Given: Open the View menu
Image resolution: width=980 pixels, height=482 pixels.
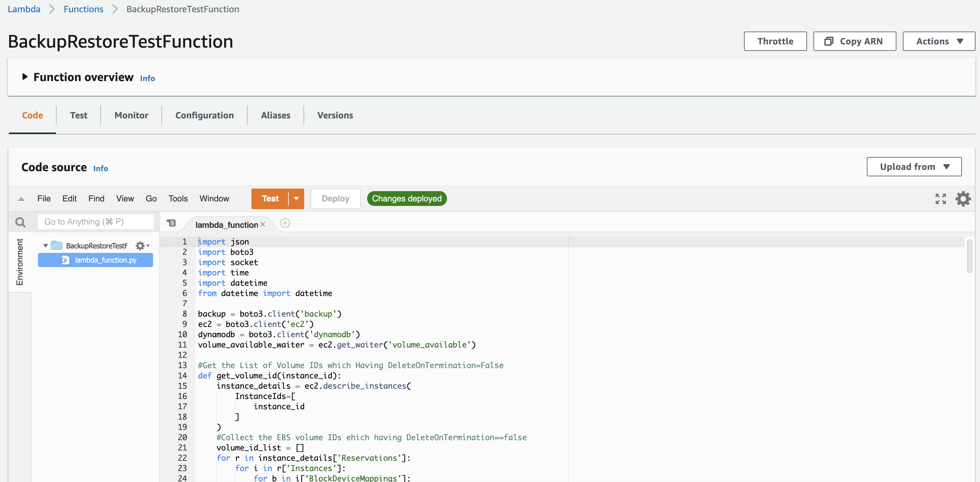Looking at the screenshot, I should [125, 199].
